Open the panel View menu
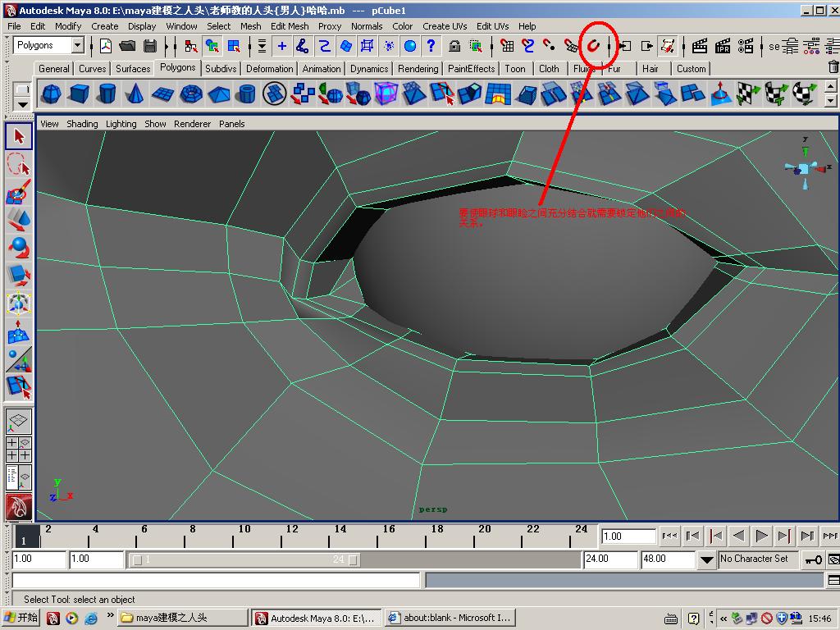The height and width of the screenshot is (630, 840). pyautogui.click(x=49, y=124)
